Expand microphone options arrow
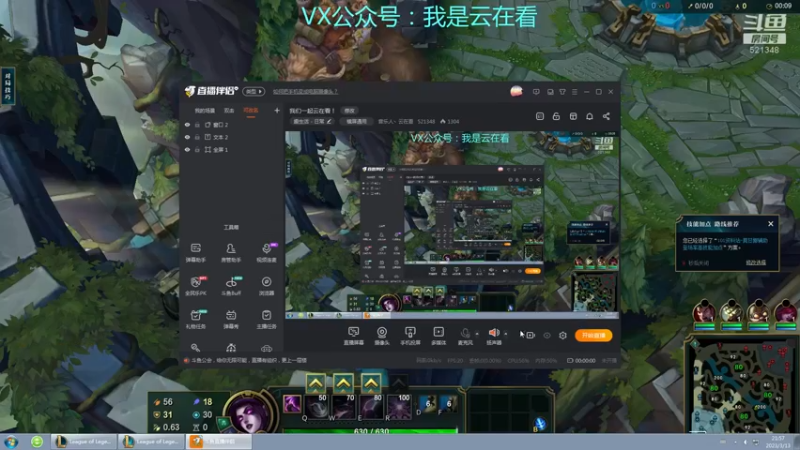This screenshot has width=800, height=450. click(x=477, y=334)
